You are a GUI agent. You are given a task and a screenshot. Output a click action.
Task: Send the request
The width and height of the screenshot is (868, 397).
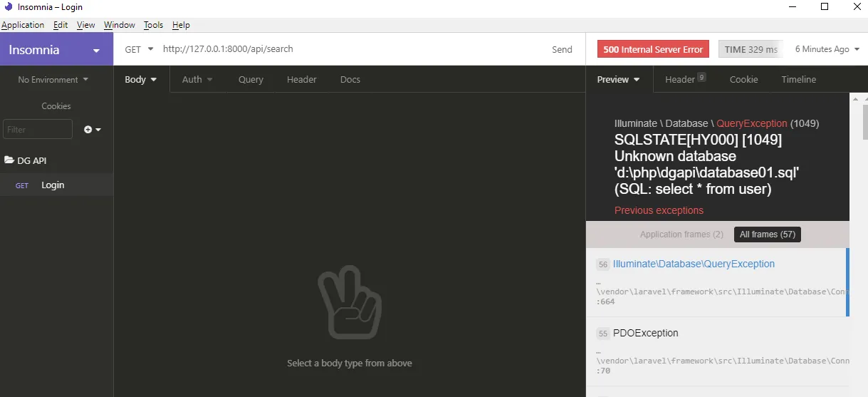pos(562,49)
